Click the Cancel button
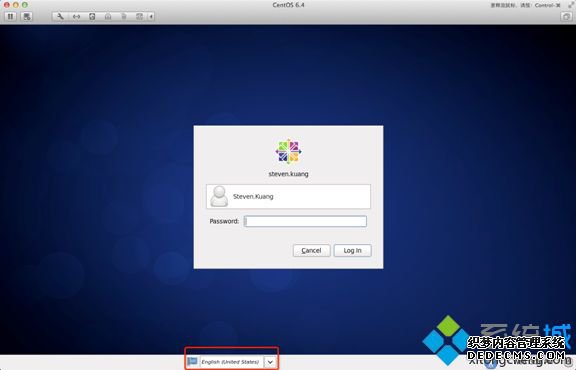 pyautogui.click(x=312, y=251)
